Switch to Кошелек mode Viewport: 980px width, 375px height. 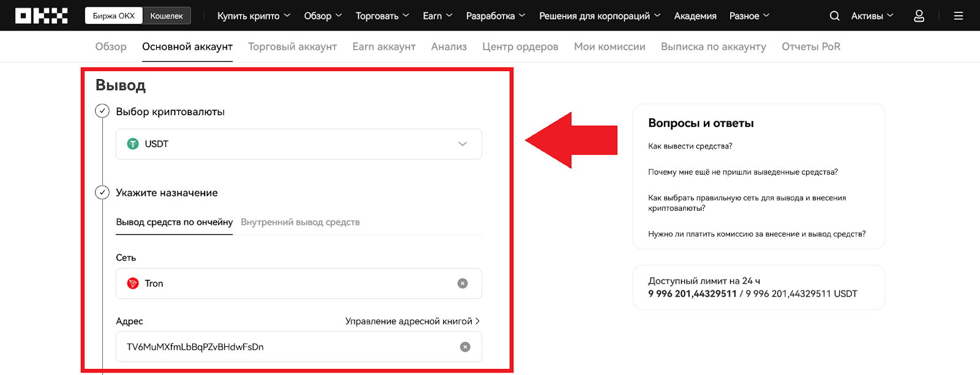coord(167,16)
